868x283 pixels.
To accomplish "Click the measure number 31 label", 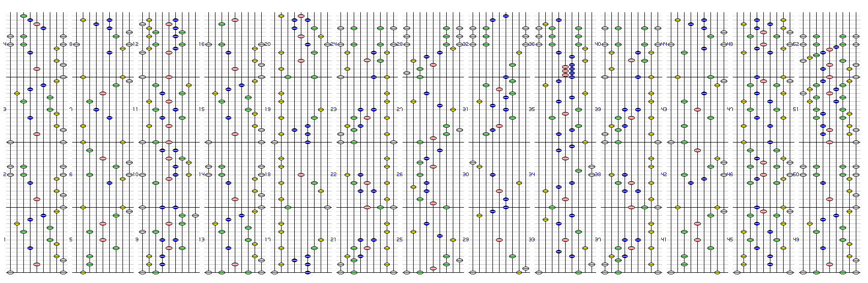I will pyautogui.click(x=466, y=109).
